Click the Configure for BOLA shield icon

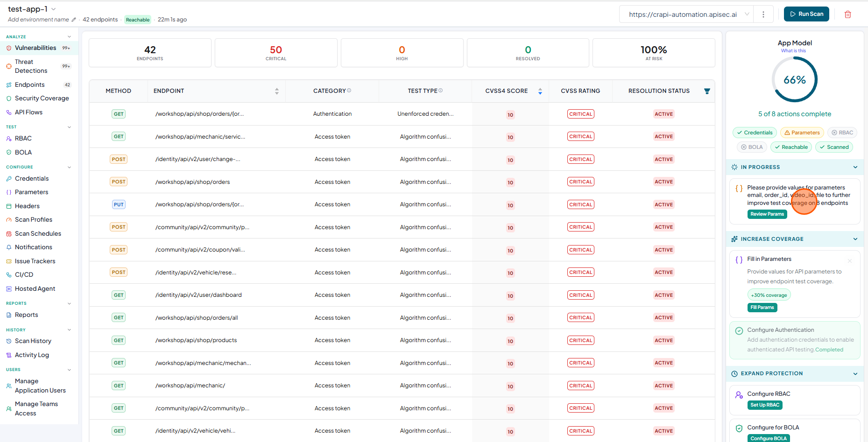pyautogui.click(x=739, y=428)
